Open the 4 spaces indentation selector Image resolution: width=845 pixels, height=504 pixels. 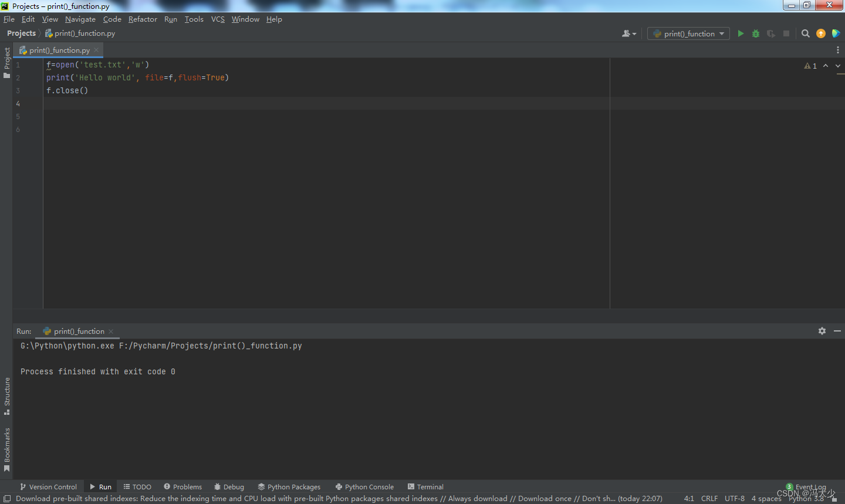[x=766, y=499]
